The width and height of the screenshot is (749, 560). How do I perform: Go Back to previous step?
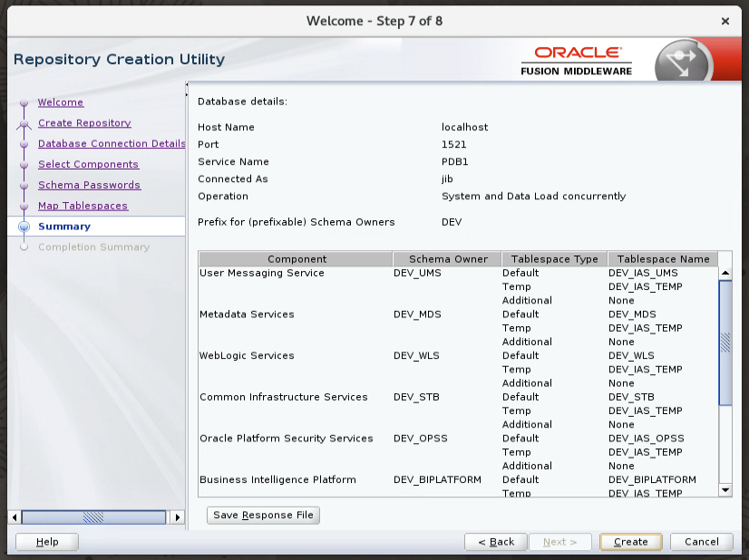pos(496,542)
